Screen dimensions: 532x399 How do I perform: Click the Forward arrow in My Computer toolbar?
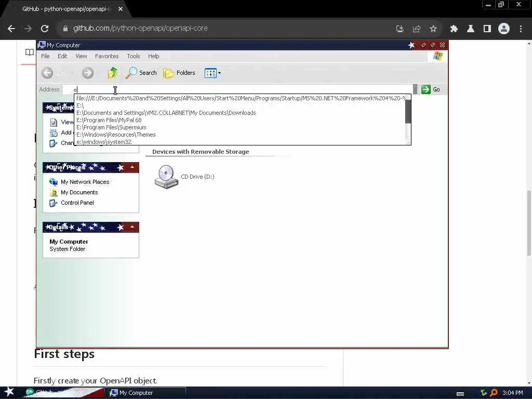[x=87, y=73]
